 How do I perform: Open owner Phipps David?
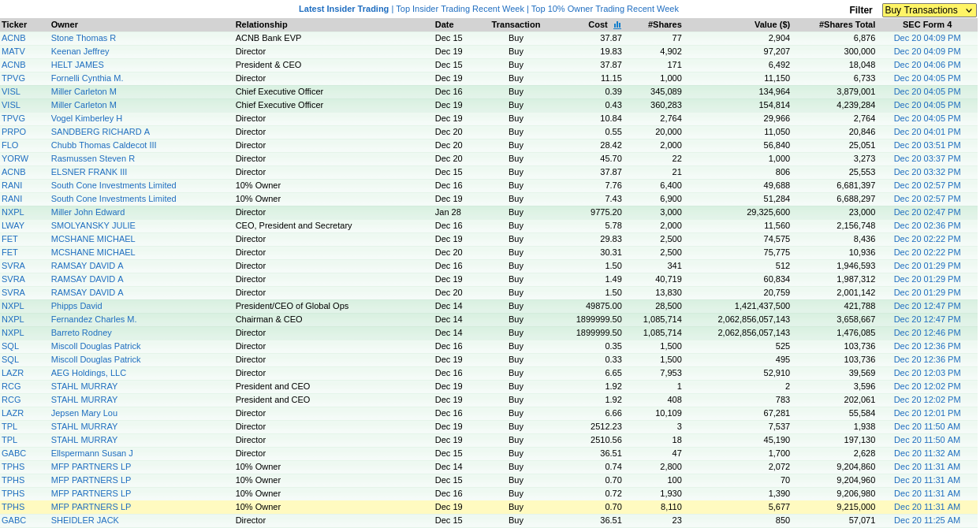tap(76, 306)
